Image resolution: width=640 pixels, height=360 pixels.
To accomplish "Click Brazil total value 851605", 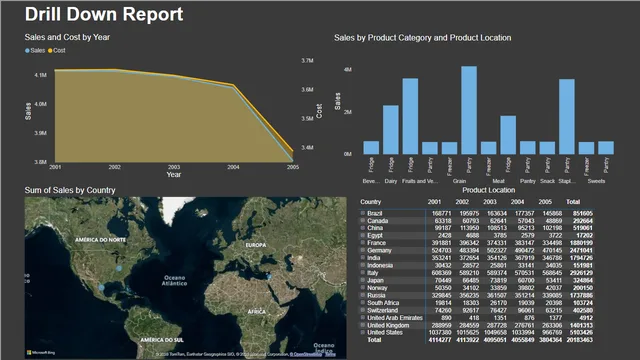I will click(583, 213).
